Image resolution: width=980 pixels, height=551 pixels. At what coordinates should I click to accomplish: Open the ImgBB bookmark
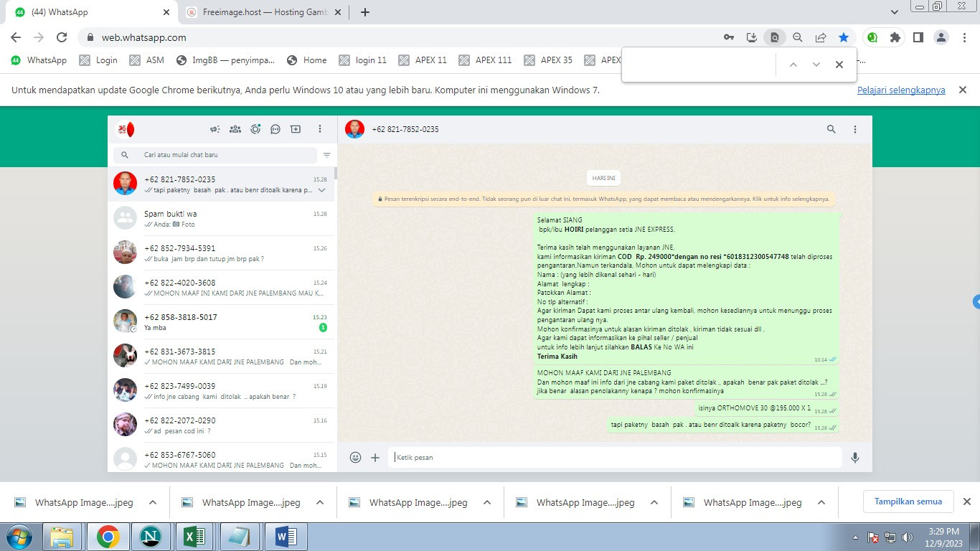pyautogui.click(x=225, y=60)
